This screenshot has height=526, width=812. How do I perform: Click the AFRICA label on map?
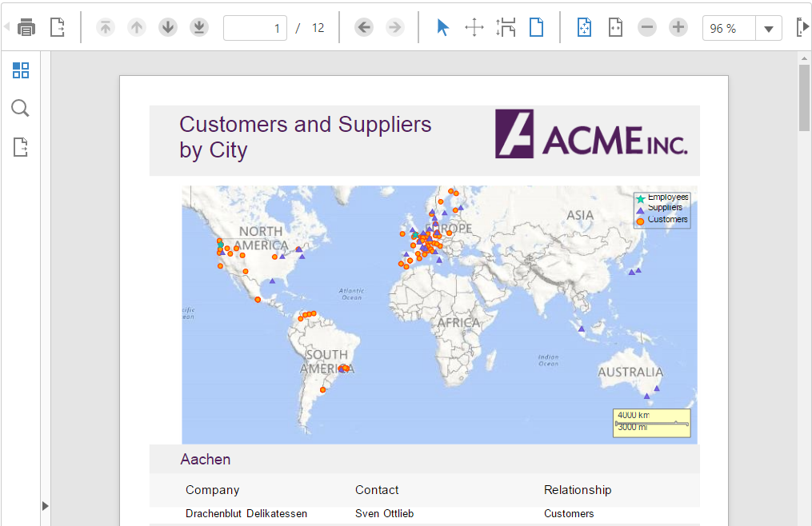(x=458, y=322)
